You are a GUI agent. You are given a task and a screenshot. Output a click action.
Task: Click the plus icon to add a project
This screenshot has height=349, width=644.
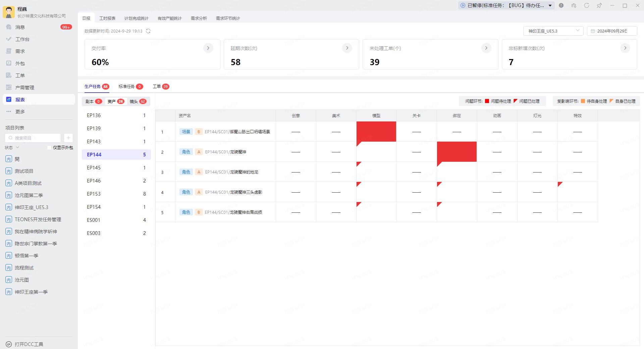[68, 138]
